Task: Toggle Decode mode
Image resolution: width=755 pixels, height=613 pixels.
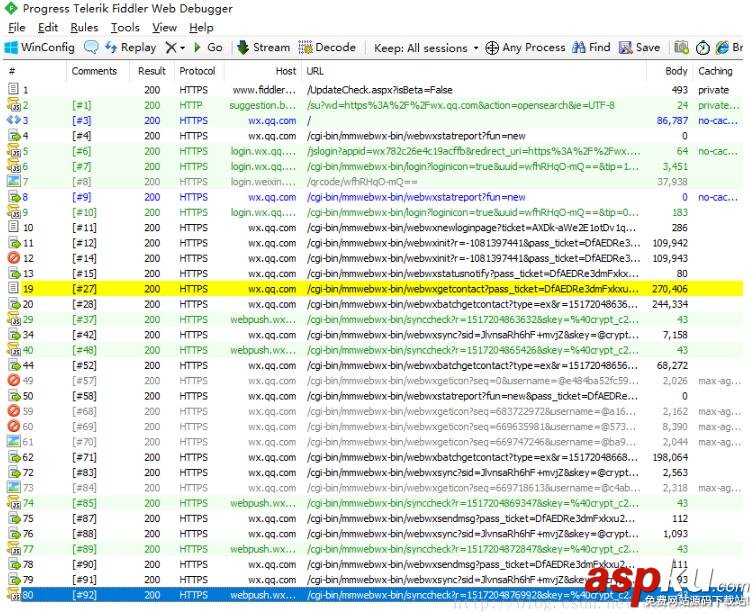Action: coord(327,47)
